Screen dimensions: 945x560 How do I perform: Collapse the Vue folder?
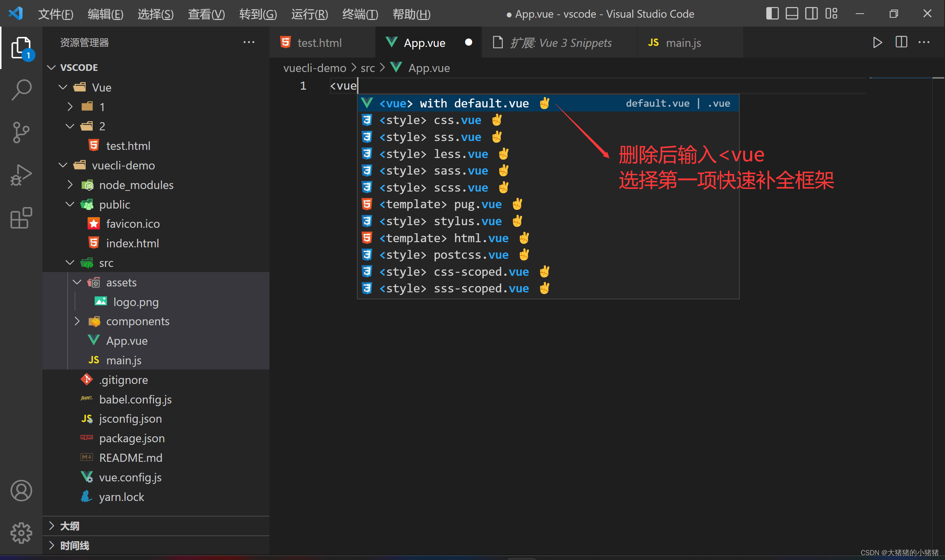coord(63,87)
